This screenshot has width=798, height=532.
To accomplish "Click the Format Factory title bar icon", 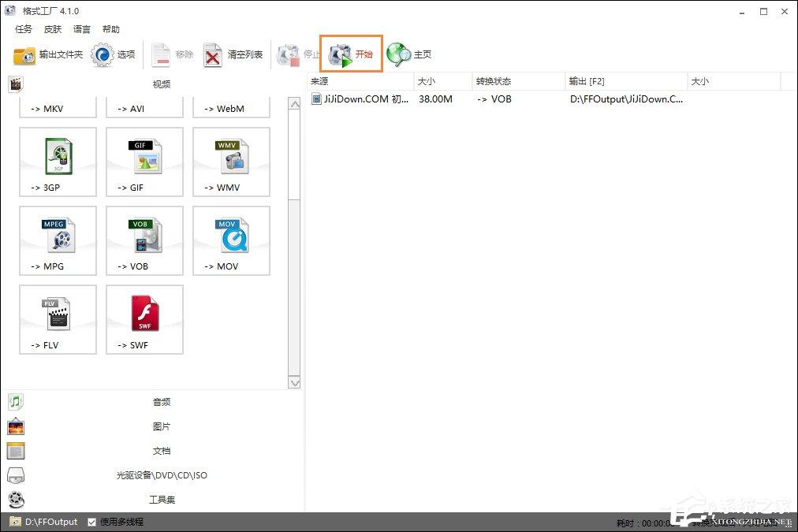I will coord(10,10).
